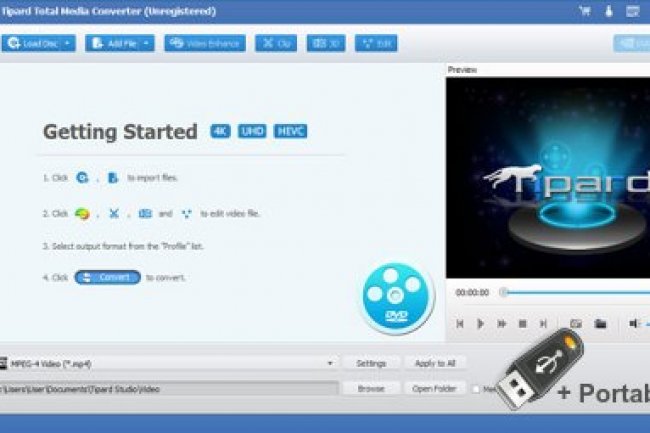Open the snapshot folder icon

tap(600, 324)
